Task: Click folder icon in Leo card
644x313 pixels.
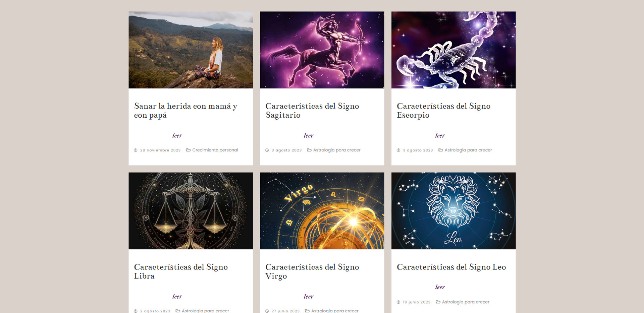Action: coord(438,302)
